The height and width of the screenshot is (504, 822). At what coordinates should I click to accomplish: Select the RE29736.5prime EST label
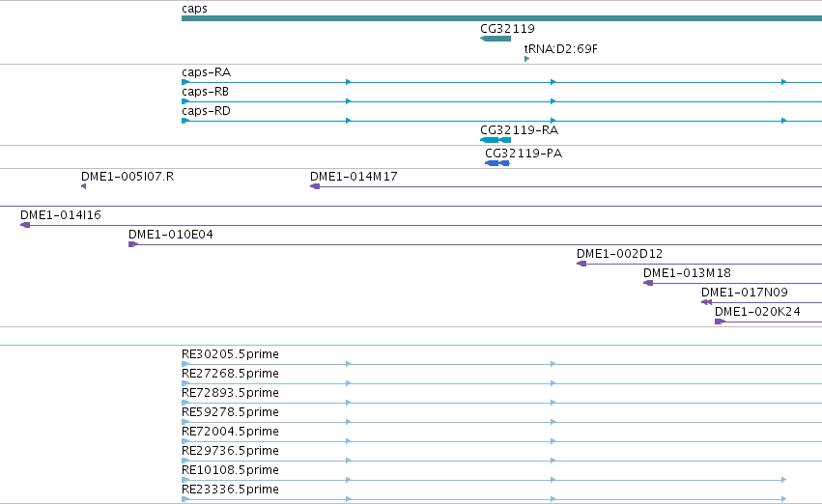click(x=230, y=451)
